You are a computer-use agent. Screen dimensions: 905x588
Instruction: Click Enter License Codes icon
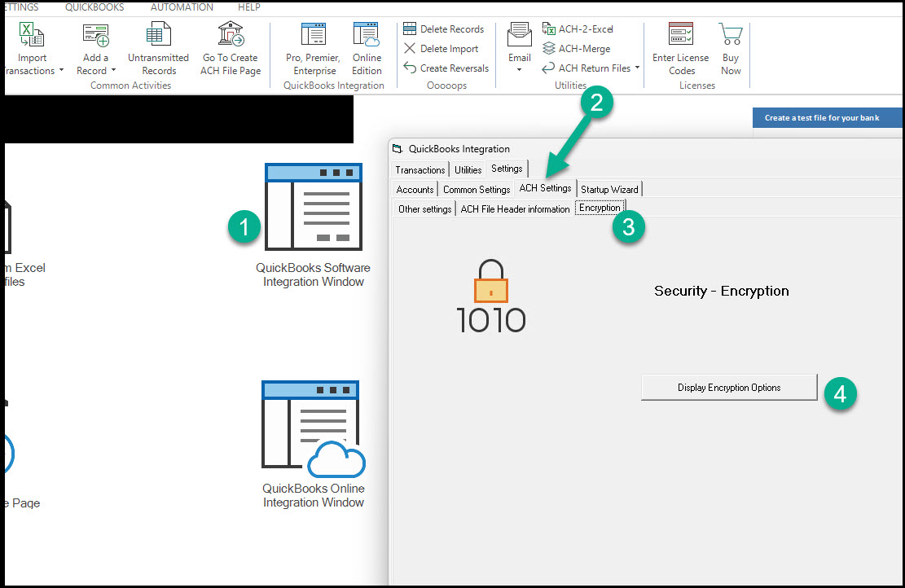tap(680, 34)
